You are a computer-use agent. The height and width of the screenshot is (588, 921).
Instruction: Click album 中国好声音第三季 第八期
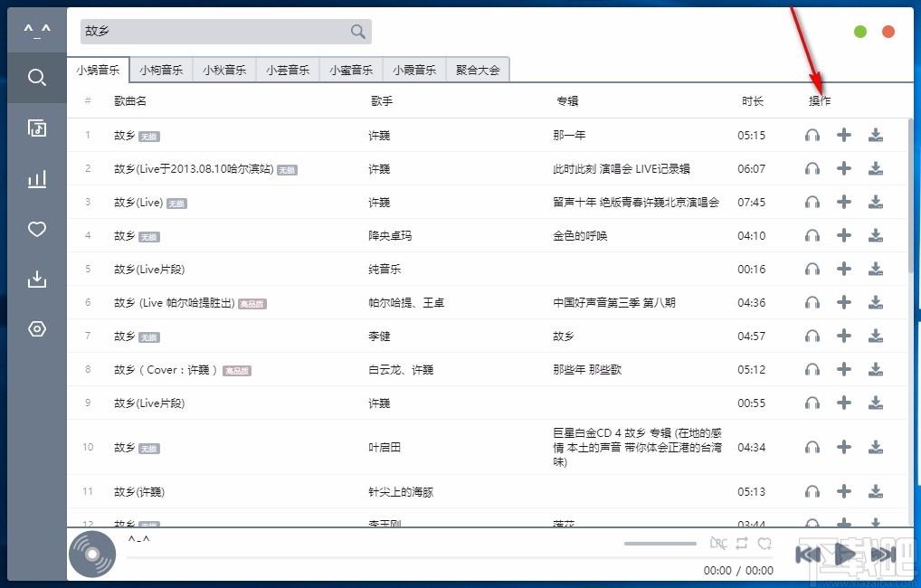pos(613,303)
